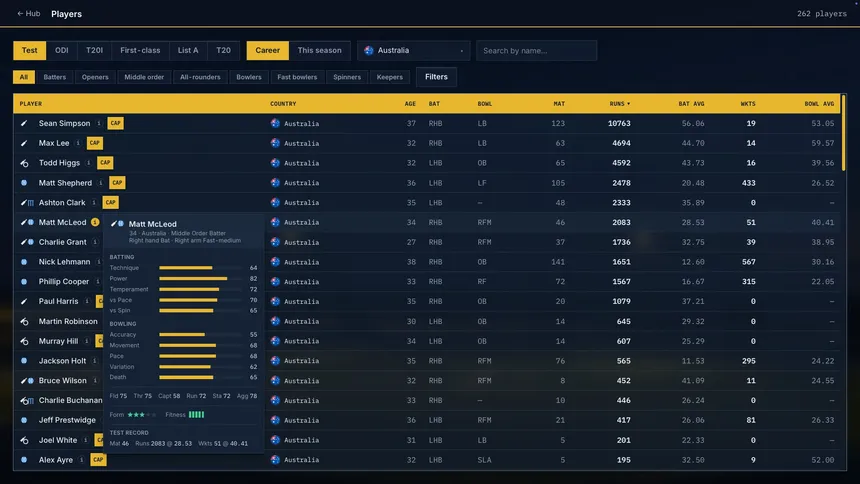Sort by the AGE column header
The height and width of the screenshot is (484, 860).
[410, 104]
